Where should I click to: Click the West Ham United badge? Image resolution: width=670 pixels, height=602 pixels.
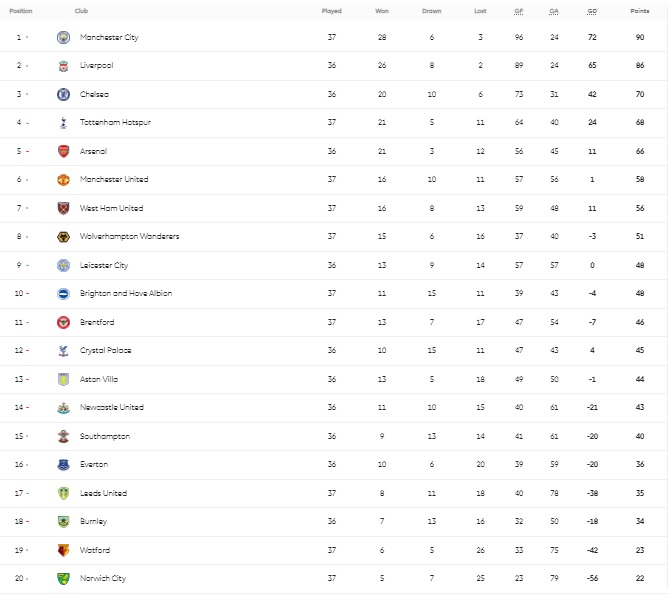click(x=64, y=208)
